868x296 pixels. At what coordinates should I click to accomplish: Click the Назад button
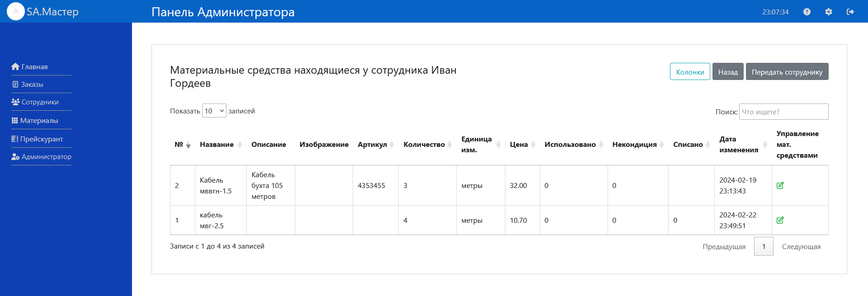pos(728,71)
